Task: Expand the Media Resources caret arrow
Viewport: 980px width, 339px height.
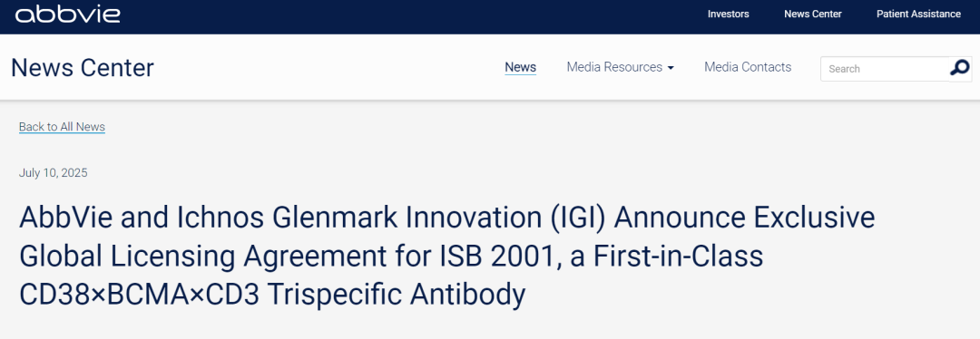Action: point(671,68)
